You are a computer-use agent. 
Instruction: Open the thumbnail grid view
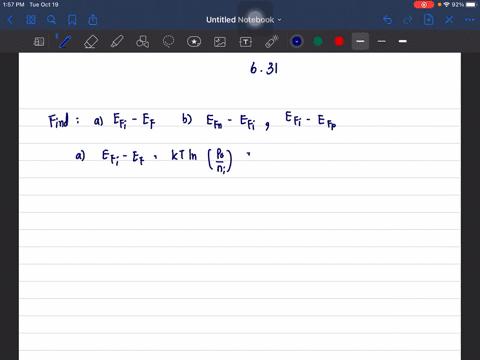31,20
